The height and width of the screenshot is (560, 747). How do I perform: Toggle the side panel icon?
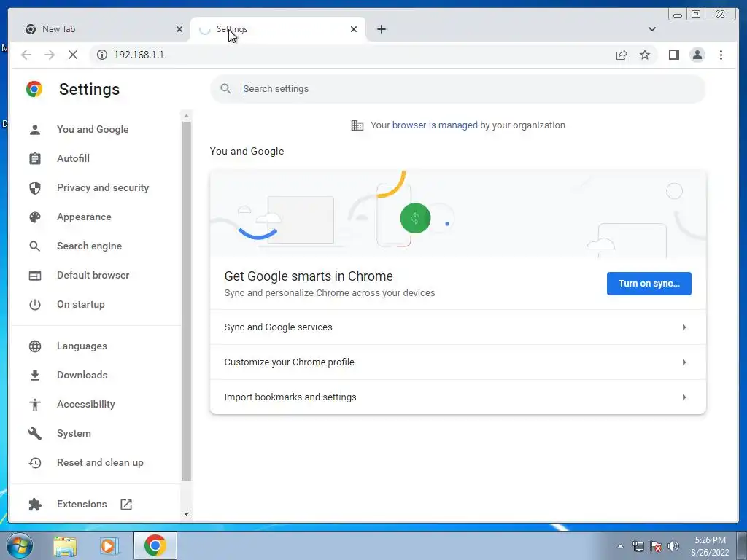click(673, 55)
